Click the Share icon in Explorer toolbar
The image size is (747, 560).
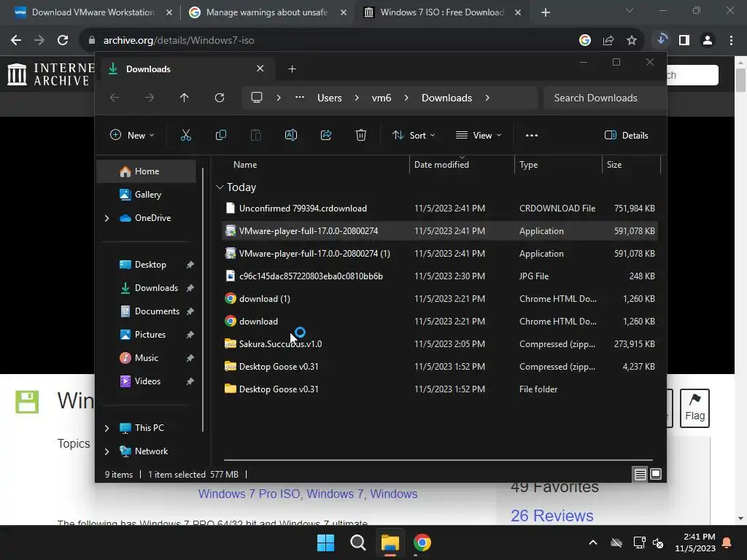click(x=326, y=135)
